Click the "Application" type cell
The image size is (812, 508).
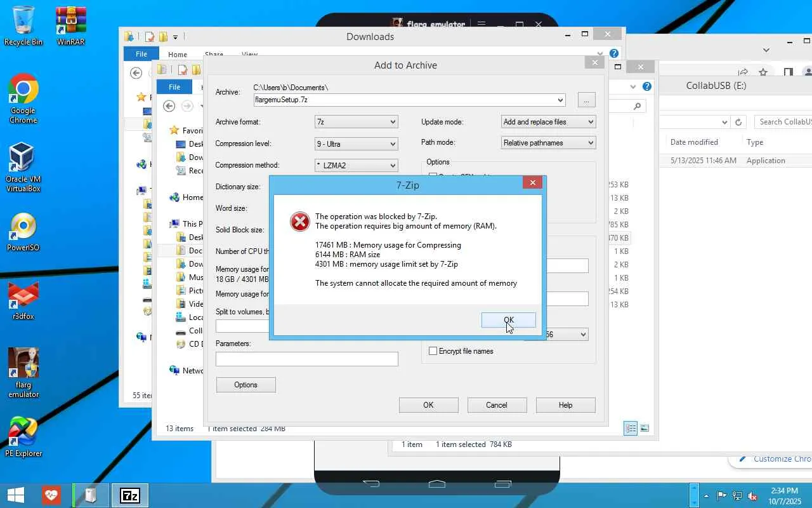point(766,161)
